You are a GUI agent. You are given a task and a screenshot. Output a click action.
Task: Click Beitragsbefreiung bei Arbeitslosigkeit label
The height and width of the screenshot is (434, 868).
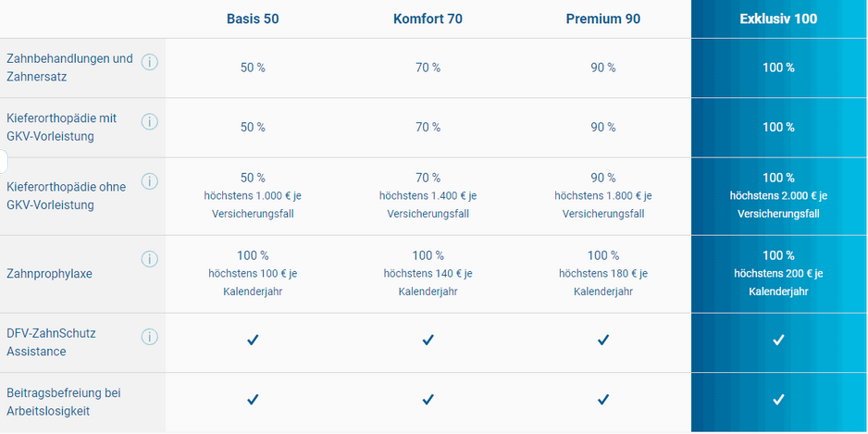[64, 402]
